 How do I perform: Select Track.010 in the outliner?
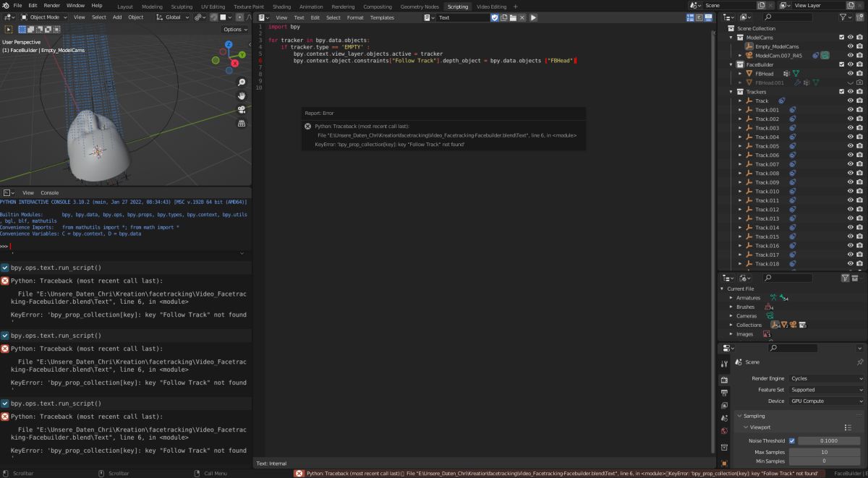point(767,191)
